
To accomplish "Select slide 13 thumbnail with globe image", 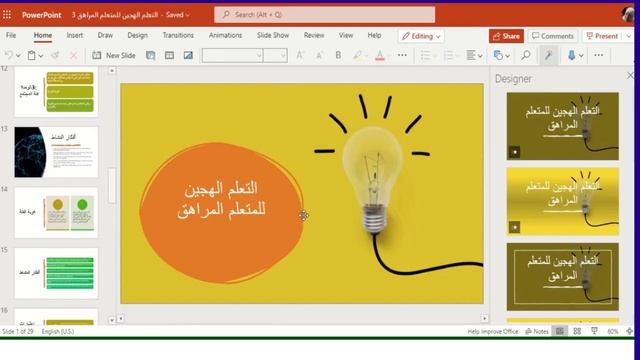I will coord(56,152).
